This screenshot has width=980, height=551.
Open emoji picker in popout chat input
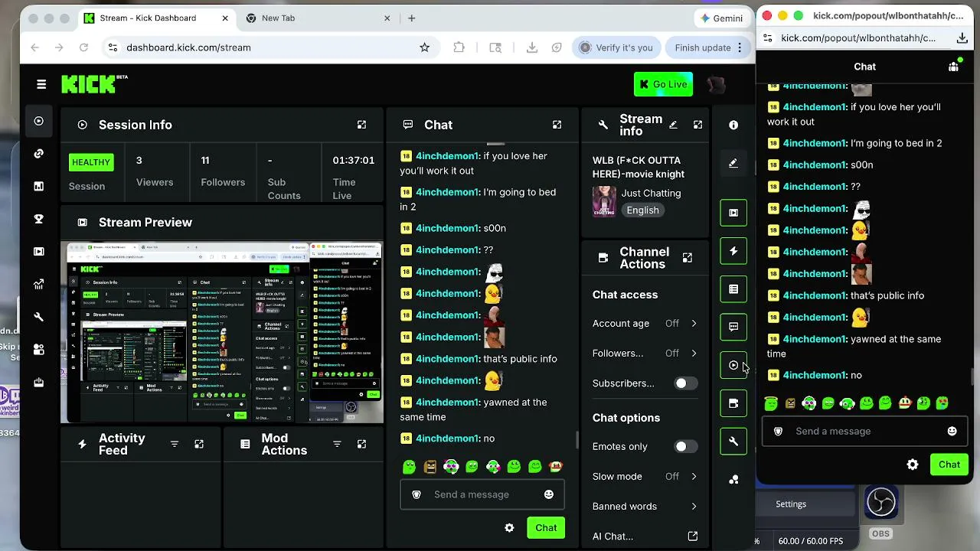[952, 431]
